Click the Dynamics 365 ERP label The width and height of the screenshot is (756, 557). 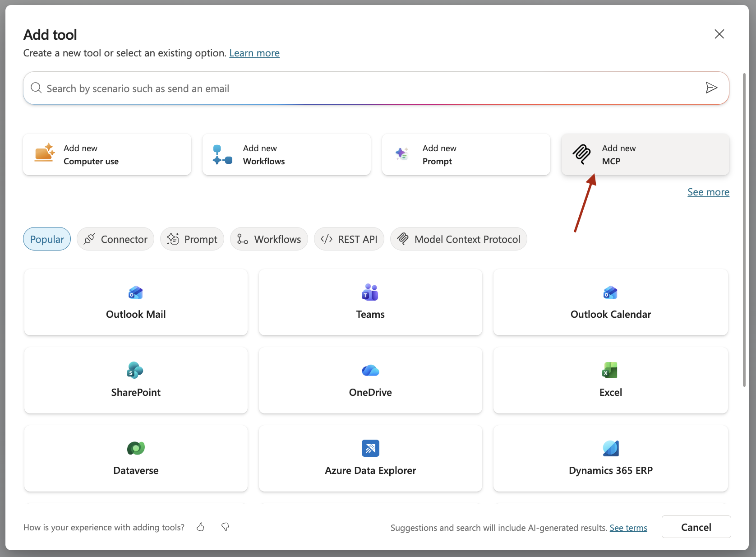pos(611,470)
